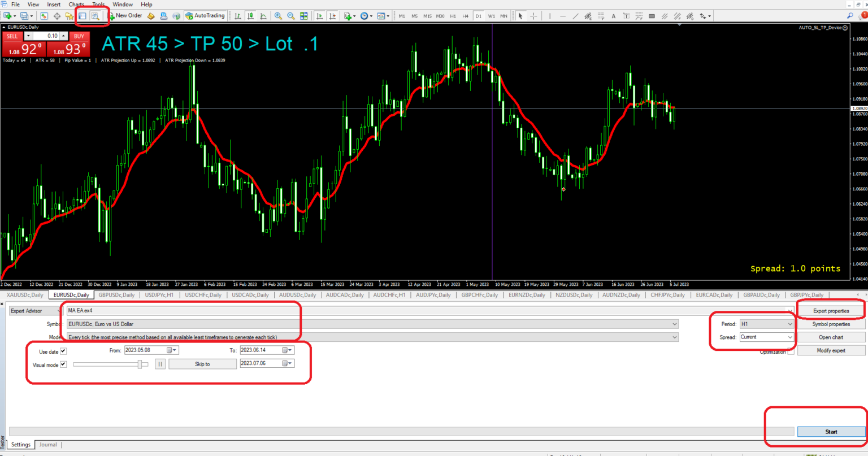Pause the visual test with the pause button
The height and width of the screenshot is (456, 868).
click(x=160, y=364)
